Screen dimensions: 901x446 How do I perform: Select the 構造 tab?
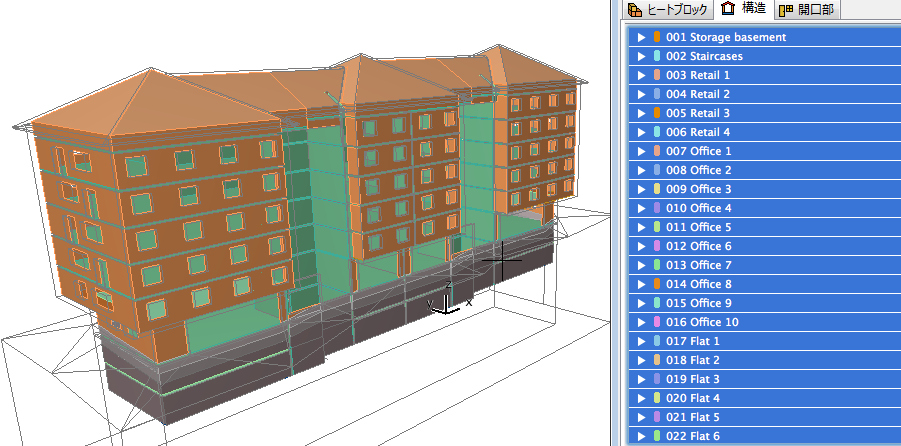pos(744,9)
